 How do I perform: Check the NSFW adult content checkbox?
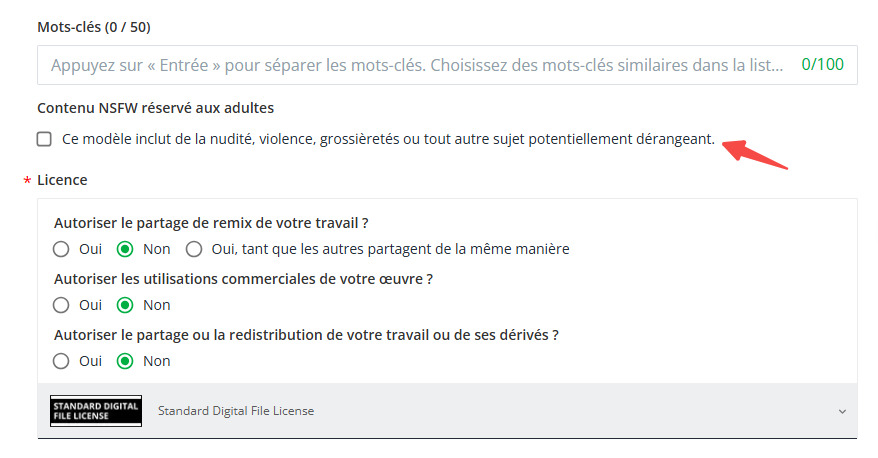[44, 139]
